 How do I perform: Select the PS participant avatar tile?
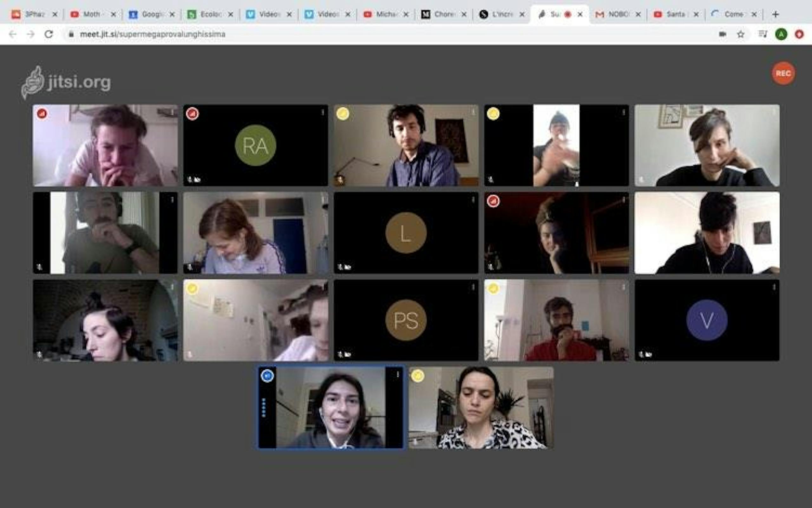point(406,320)
